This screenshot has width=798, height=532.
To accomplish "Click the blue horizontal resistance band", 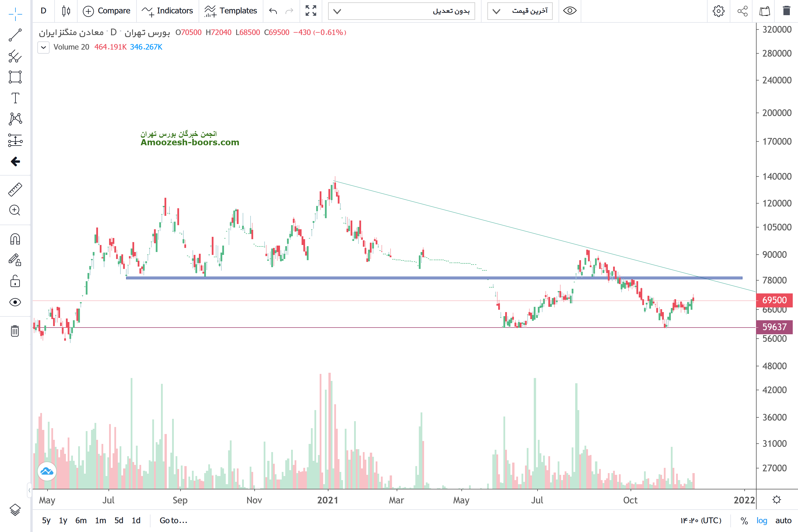I will [373, 278].
